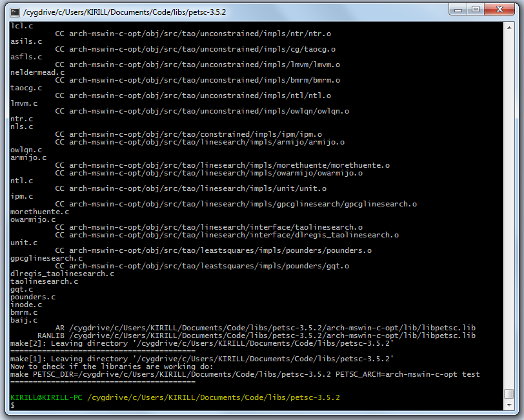Click the 'bmrm.c' output line
Image resolution: width=524 pixels, height=420 pixels.
point(24,312)
